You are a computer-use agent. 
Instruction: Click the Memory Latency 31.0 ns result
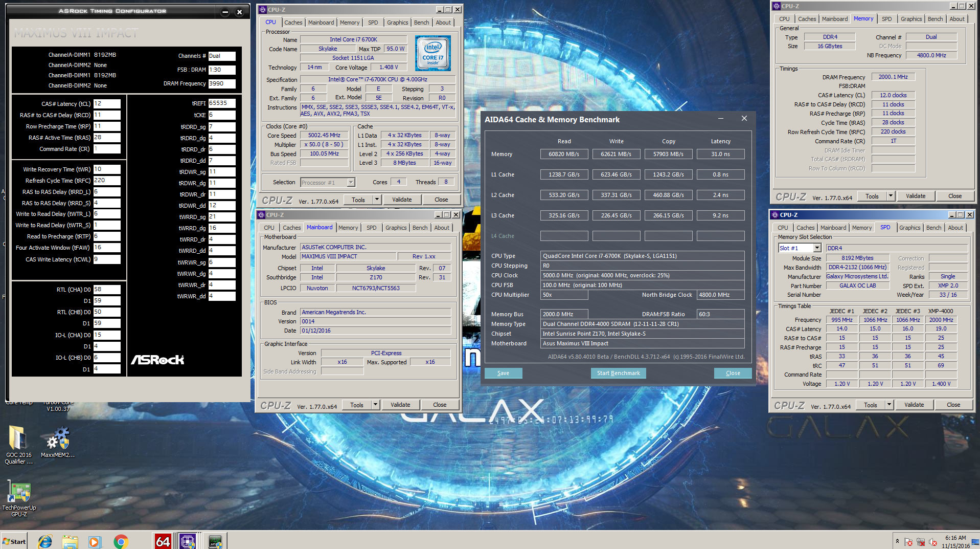coord(720,154)
